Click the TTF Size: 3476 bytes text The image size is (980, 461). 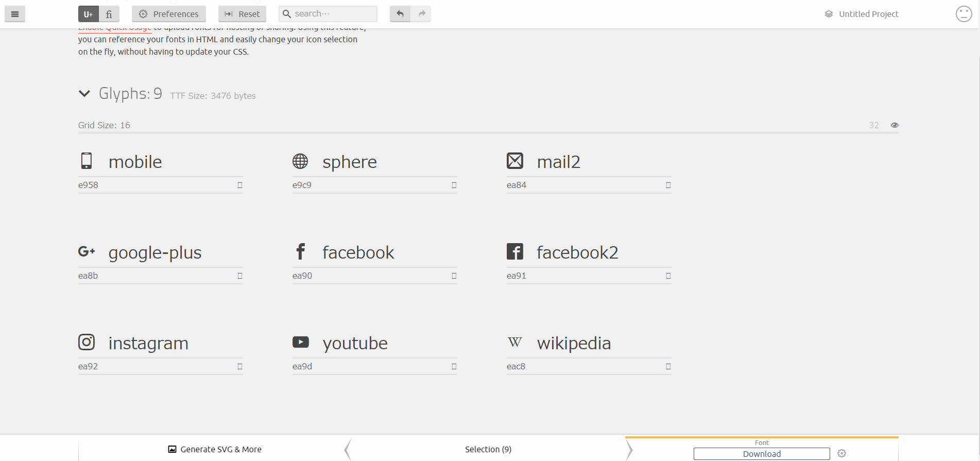point(213,96)
